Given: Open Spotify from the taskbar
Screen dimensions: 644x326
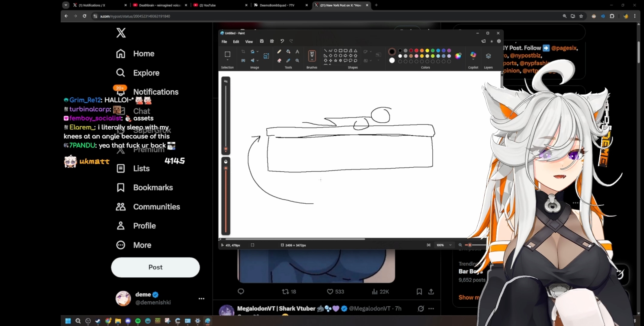Looking at the screenshot, I should [x=138, y=321].
